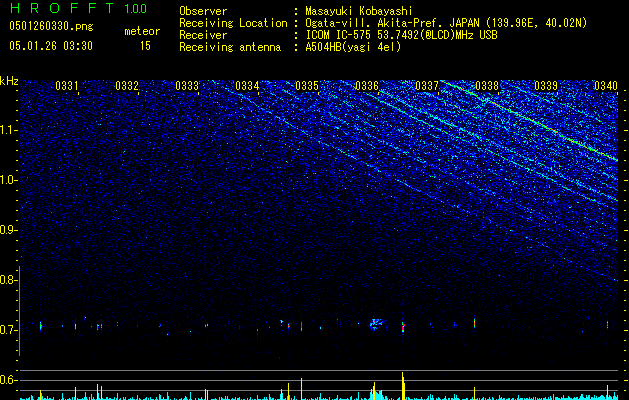The height and width of the screenshot is (400, 629).
Task: Click the 0335 time marker
Action: [307, 86]
